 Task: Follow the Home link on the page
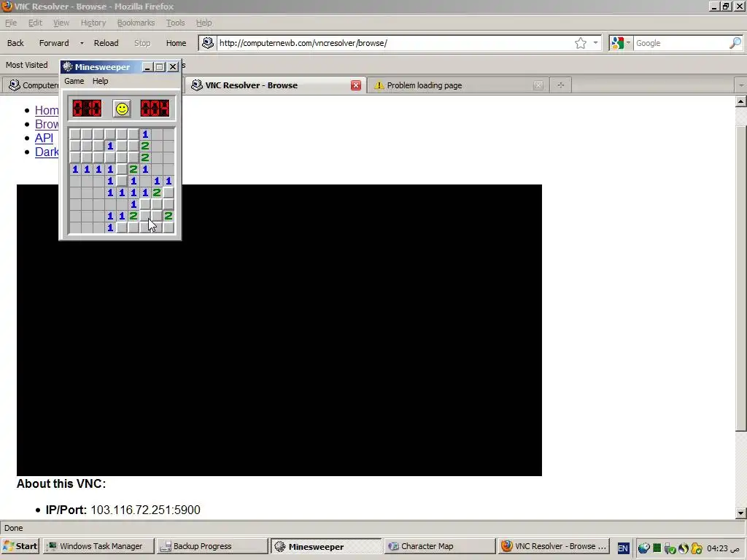(47, 110)
